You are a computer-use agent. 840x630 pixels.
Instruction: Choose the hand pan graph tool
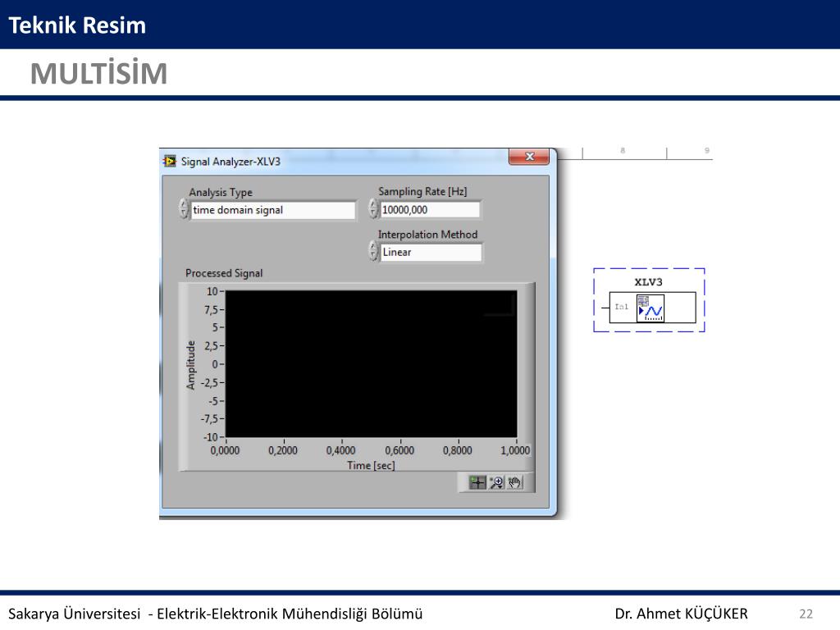click(x=514, y=482)
